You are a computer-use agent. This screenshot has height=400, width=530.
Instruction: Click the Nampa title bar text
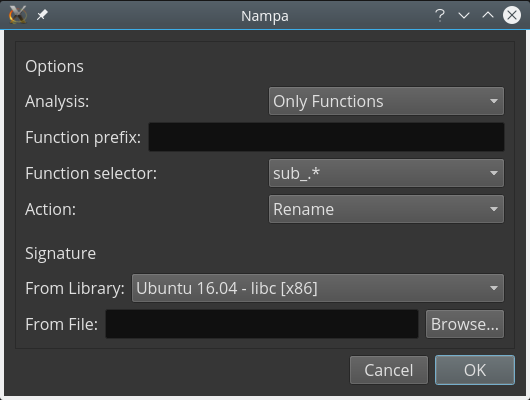[x=265, y=16]
